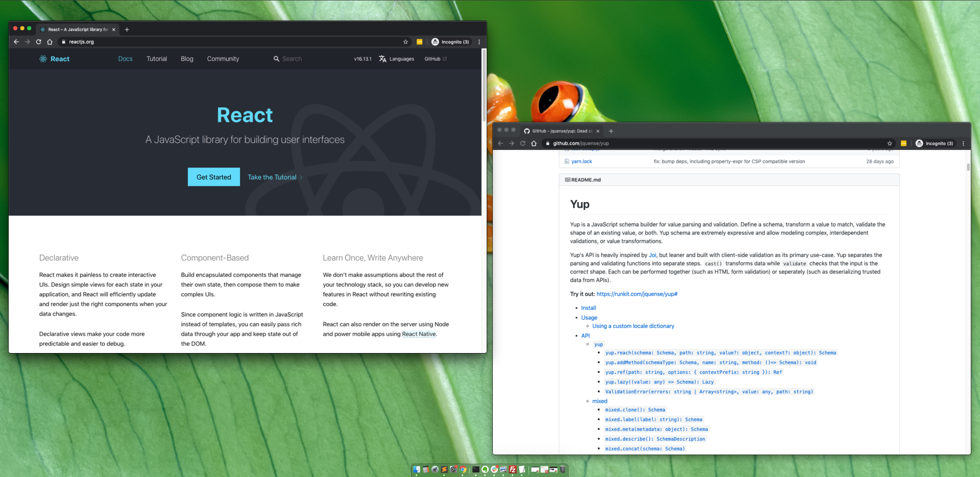This screenshot has height=477, width=980.
Task: Open Slack from the dock
Action: click(494, 469)
